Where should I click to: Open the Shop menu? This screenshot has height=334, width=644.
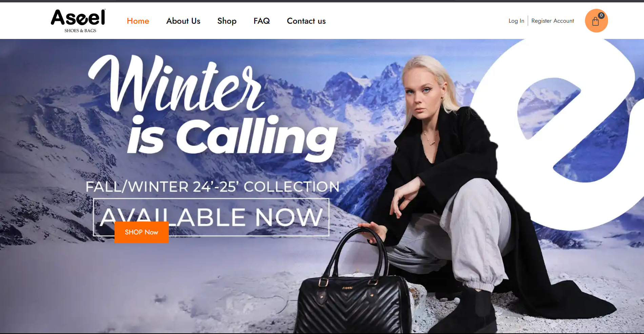(227, 21)
